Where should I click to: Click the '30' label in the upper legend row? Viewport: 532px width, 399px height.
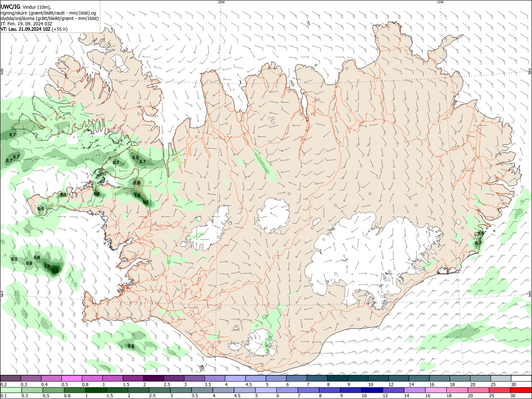pos(514,384)
